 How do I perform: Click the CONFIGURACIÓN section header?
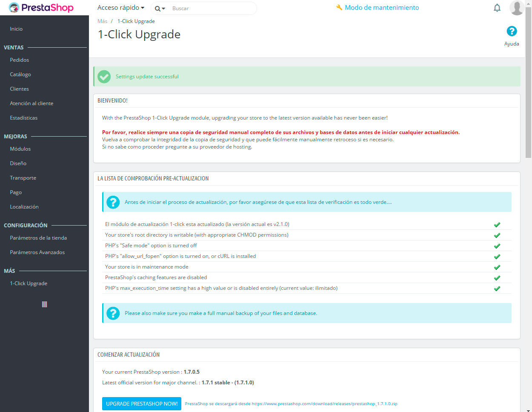[26, 226]
